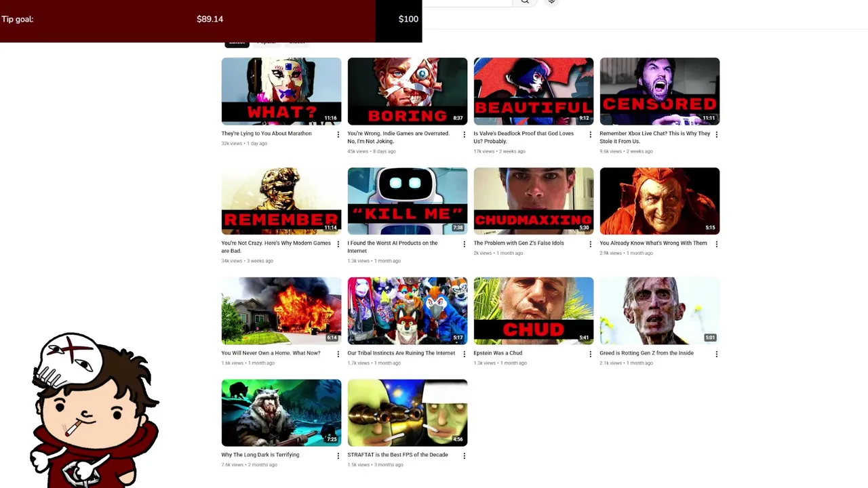Image resolution: width=868 pixels, height=488 pixels.
Task: Open the CENSORED Xbox Live thumbnail
Action: point(660,91)
